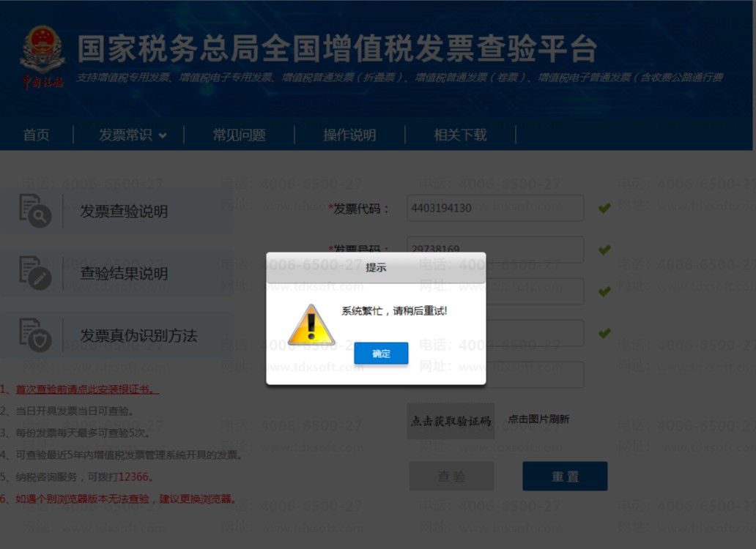
Task: Click the 重置 reset button
Action: (565, 477)
